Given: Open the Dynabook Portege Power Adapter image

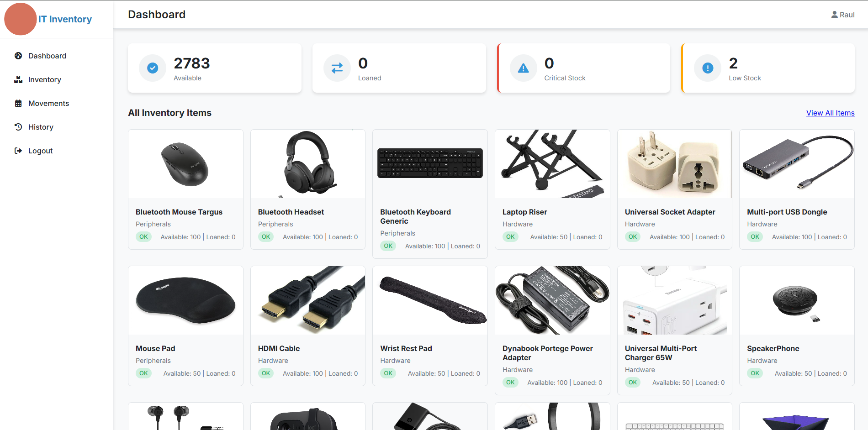Looking at the screenshot, I should point(552,300).
